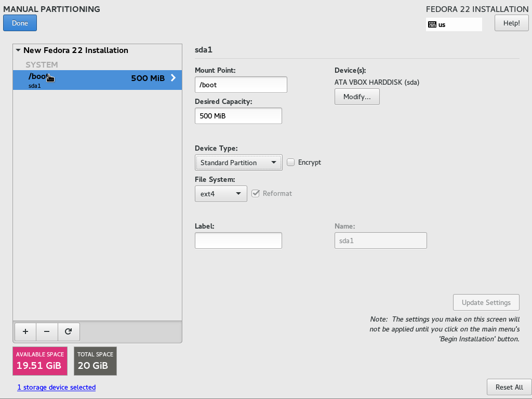Click the remove mount point minus icon
532x399 pixels.
[x=47, y=331]
